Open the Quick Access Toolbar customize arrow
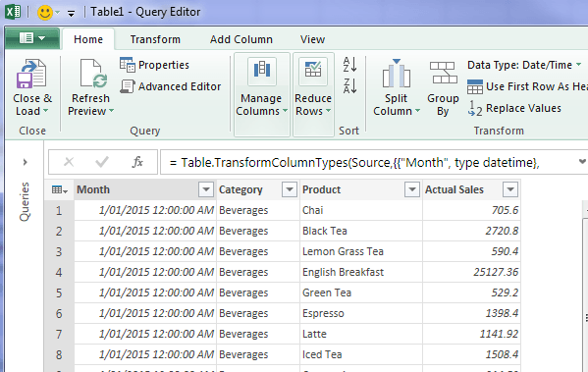The height and width of the screenshot is (372, 588). click(x=71, y=14)
